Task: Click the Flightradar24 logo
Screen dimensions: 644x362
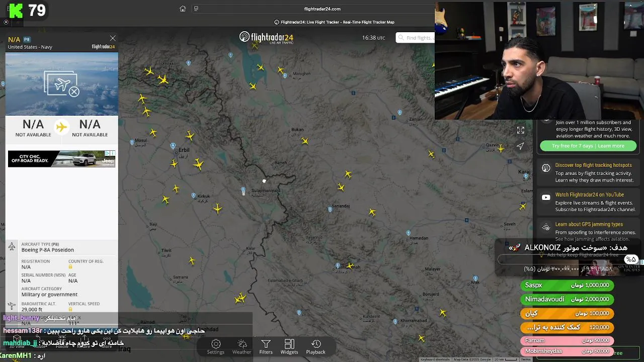Action: pos(266,38)
